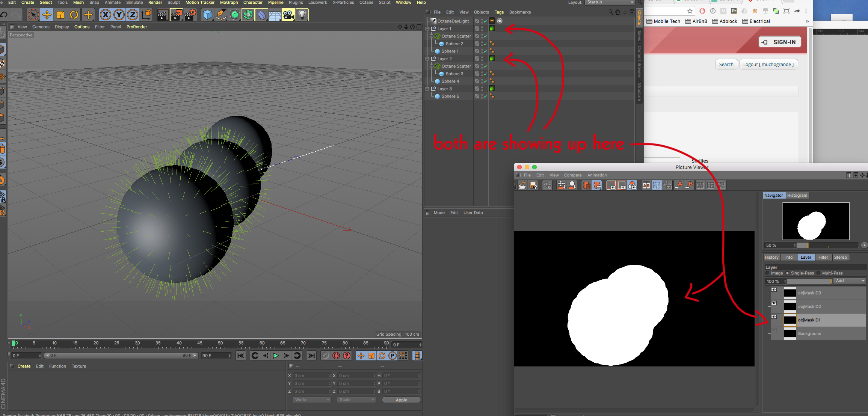Image resolution: width=868 pixels, height=416 pixels.
Task: Switch to the Histogram tab
Action: (797, 195)
